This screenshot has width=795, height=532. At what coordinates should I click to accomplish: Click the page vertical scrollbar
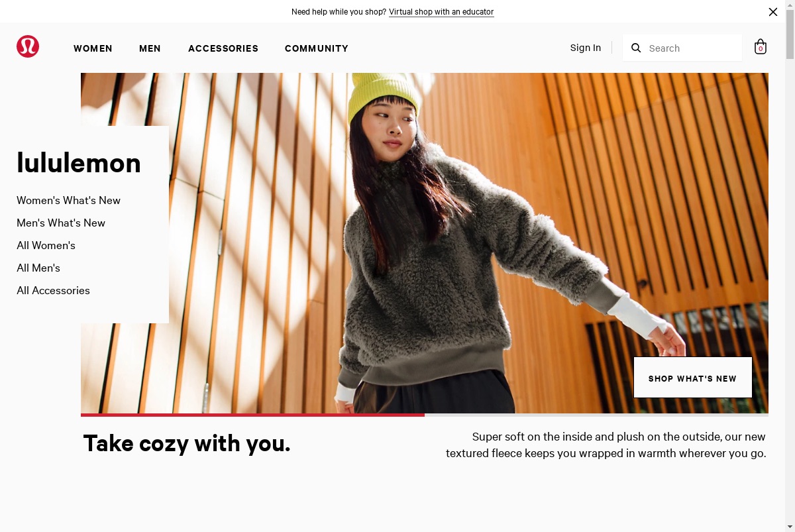(x=790, y=266)
